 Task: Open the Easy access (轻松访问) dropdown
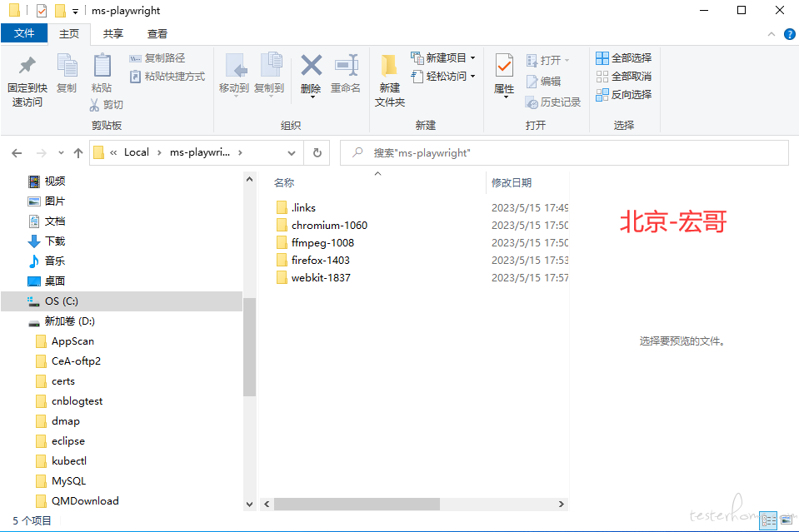[443, 77]
